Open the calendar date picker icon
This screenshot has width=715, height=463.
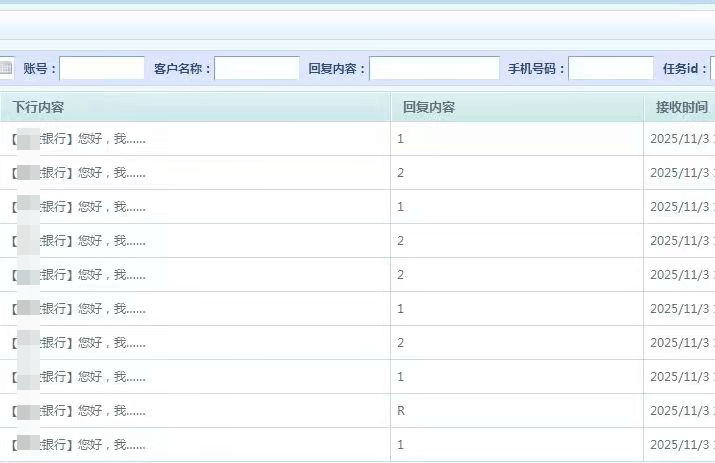(6, 69)
